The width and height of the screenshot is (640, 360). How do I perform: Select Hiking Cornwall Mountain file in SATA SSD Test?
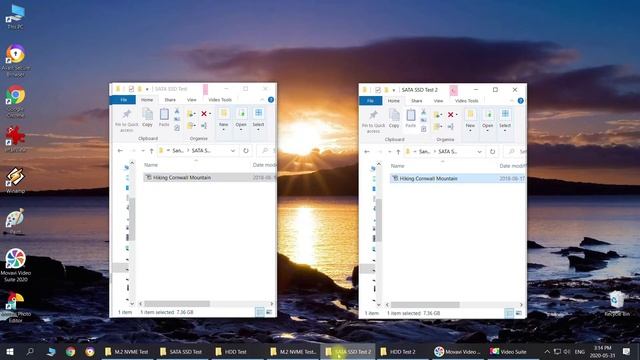pyautogui.click(x=210, y=178)
